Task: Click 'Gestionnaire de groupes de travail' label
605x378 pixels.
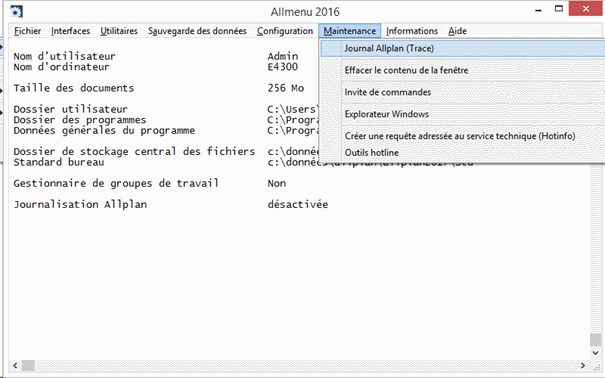Action: [116, 183]
